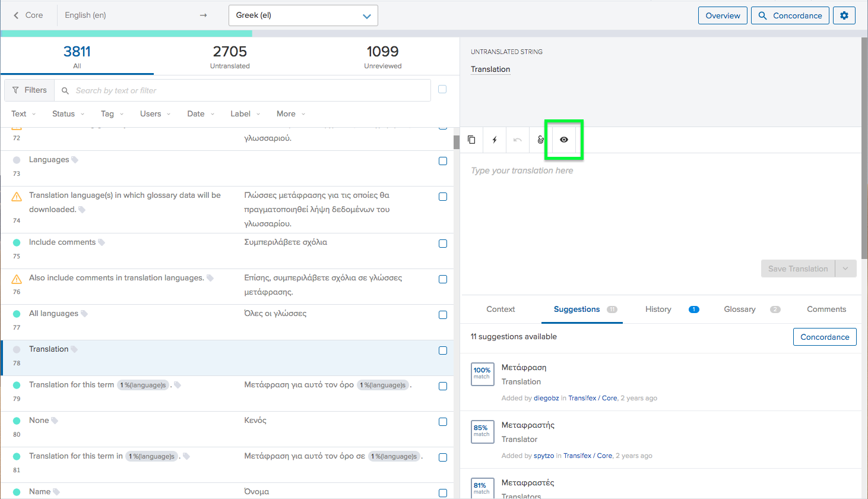This screenshot has width=868, height=499.
Task: Click the tag icon next to Name string
Action: tap(56, 492)
